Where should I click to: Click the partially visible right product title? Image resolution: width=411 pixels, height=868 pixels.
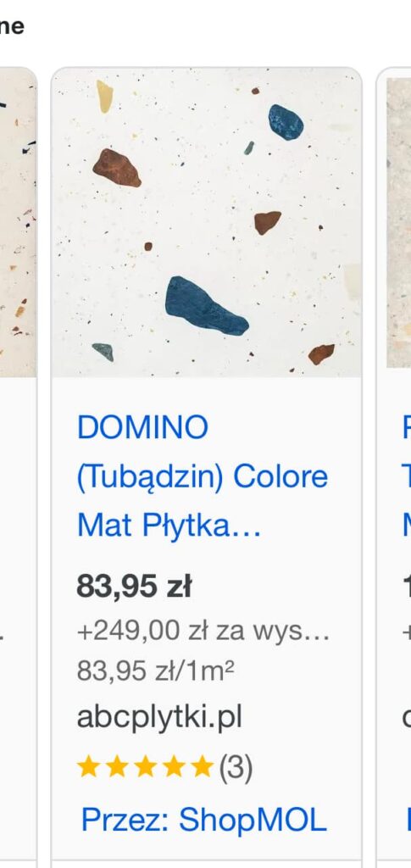(x=407, y=476)
